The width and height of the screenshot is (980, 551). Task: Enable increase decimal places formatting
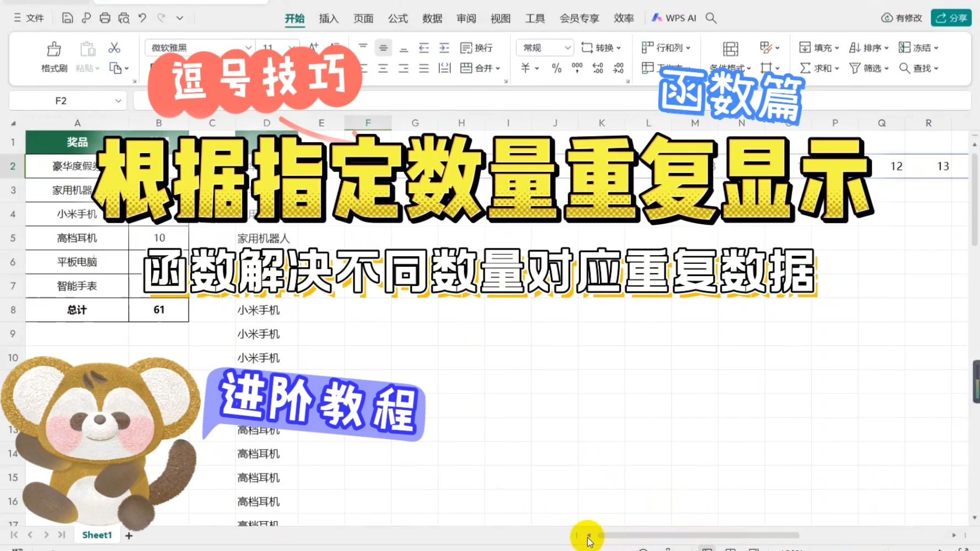[x=597, y=68]
